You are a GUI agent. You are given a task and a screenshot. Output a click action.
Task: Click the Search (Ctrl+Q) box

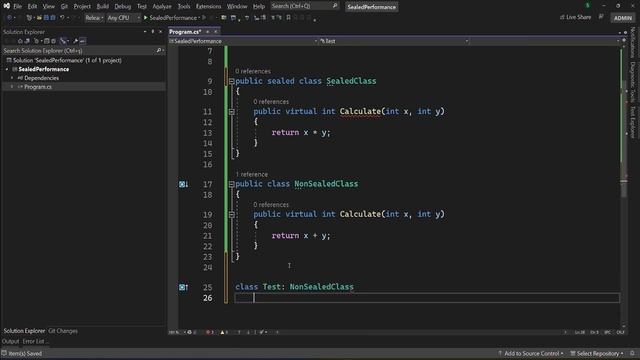(304, 6)
